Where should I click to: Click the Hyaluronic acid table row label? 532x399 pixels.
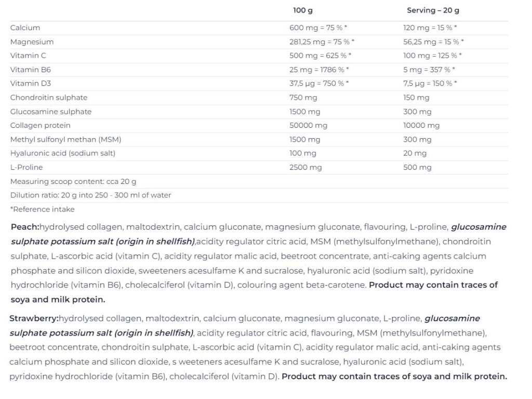[63, 153]
